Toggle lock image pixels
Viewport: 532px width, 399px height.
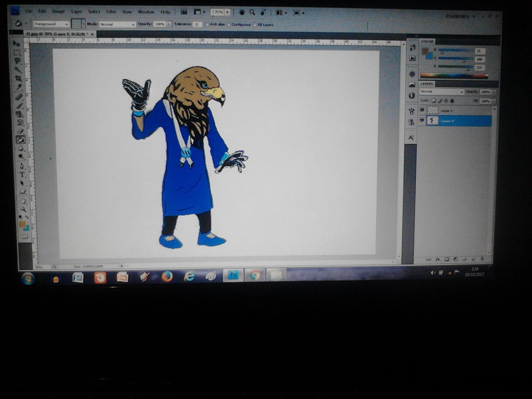[440, 101]
